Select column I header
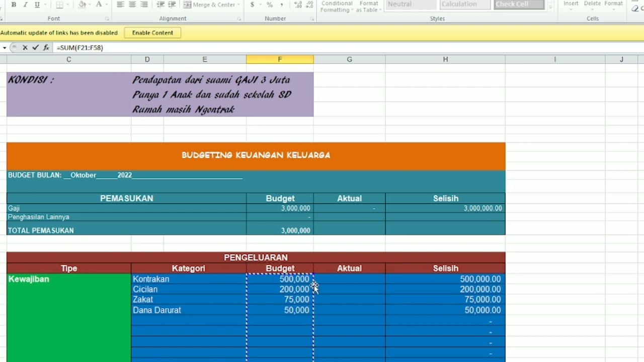 555,59
